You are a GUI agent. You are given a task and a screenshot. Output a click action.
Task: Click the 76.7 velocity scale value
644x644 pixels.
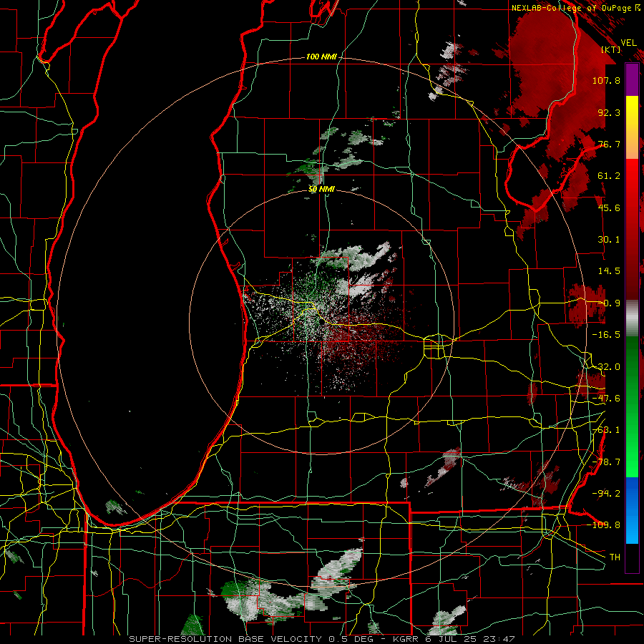[x=609, y=144]
